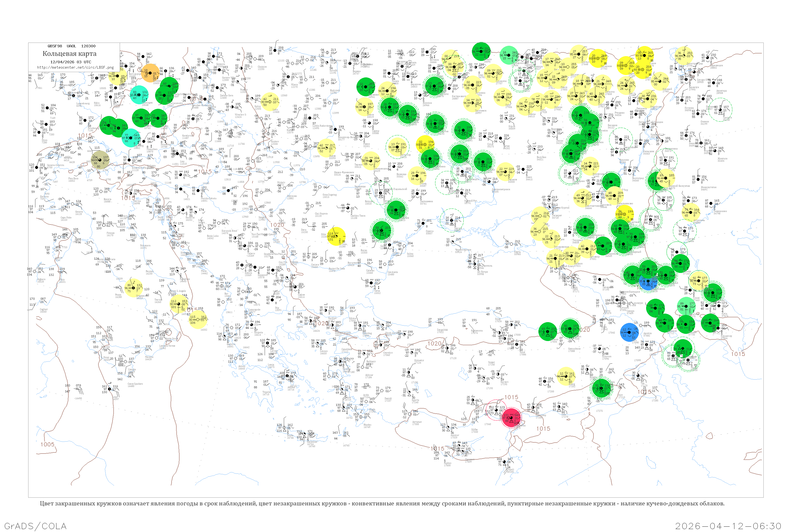Open the meteocenter.net LBSF.png URL text
The height and width of the screenshot is (532, 798).
[x=75, y=68]
